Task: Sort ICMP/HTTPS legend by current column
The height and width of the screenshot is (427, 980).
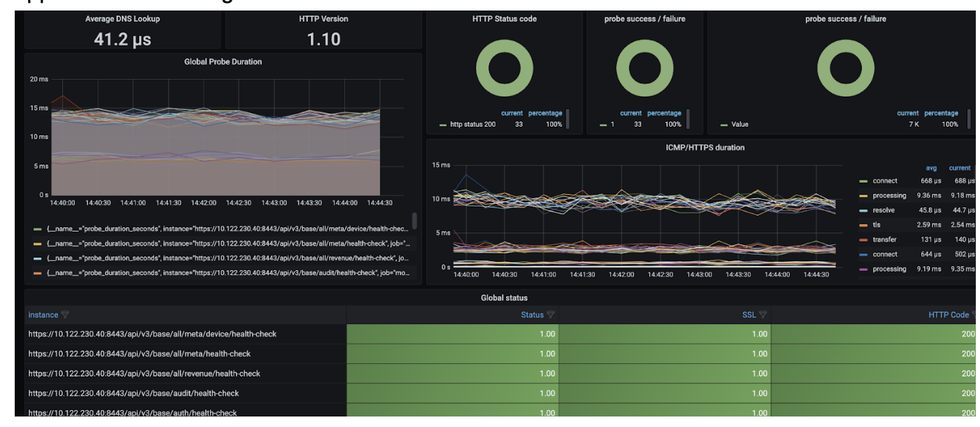Action: pyautogui.click(x=960, y=168)
